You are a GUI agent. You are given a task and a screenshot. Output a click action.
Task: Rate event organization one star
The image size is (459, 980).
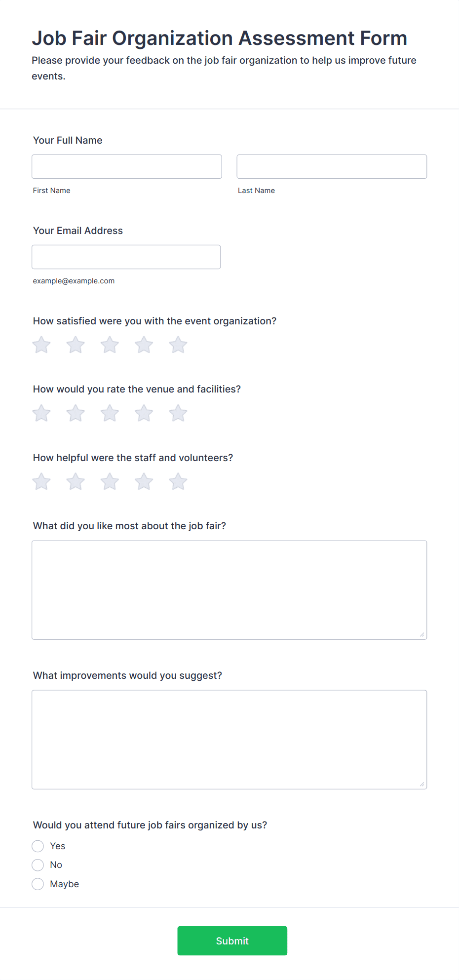(x=41, y=345)
